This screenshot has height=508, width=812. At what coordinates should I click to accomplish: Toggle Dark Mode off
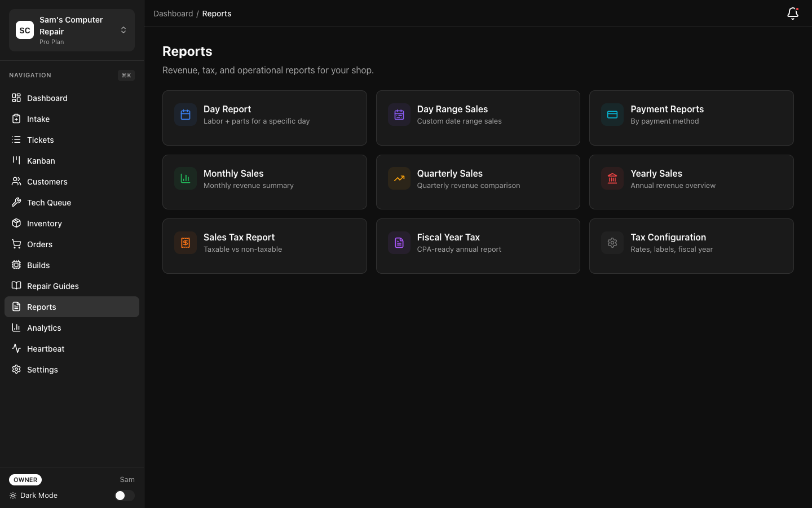click(124, 495)
